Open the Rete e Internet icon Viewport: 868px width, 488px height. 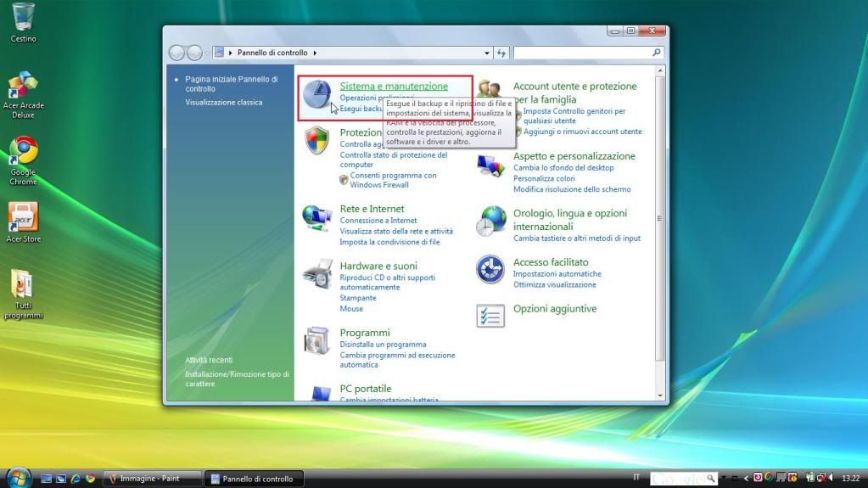[x=317, y=217]
